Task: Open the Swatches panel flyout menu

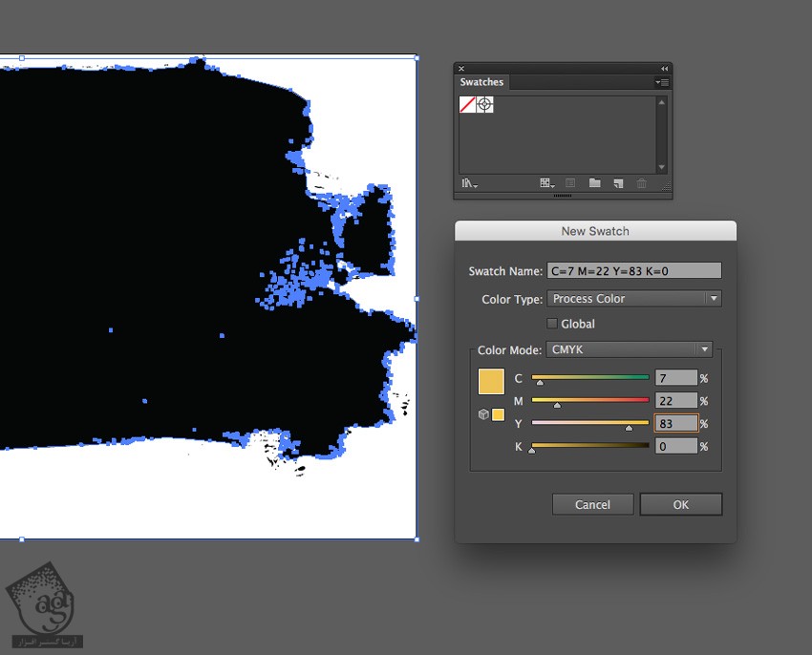Action: pyautogui.click(x=662, y=82)
